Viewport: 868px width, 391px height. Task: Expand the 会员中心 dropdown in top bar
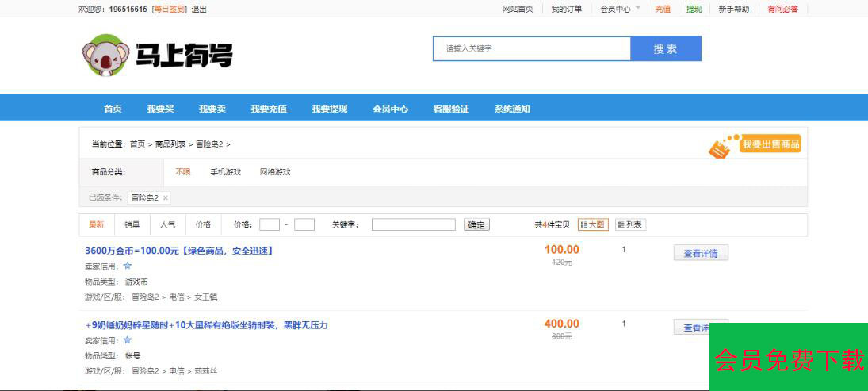pyautogui.click(x=620, y=10)
